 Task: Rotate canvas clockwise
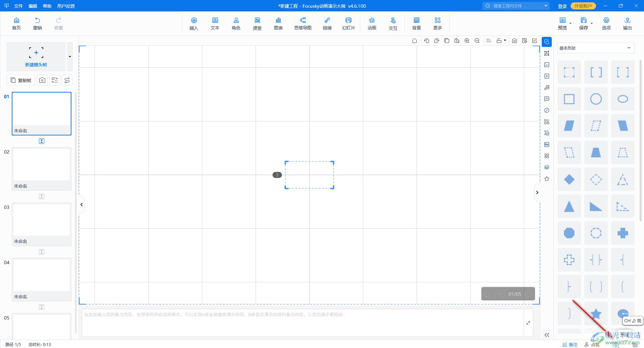(x=437, y=41)
